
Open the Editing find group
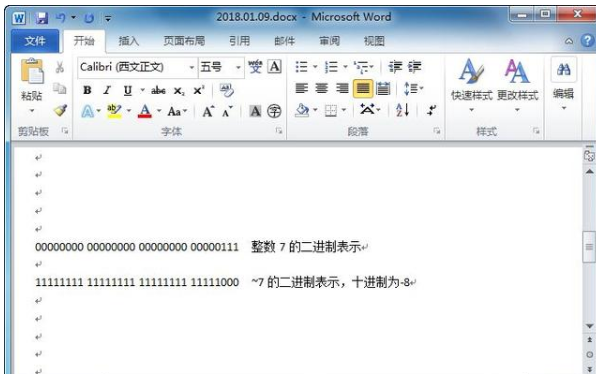click(x=563, y=84)
